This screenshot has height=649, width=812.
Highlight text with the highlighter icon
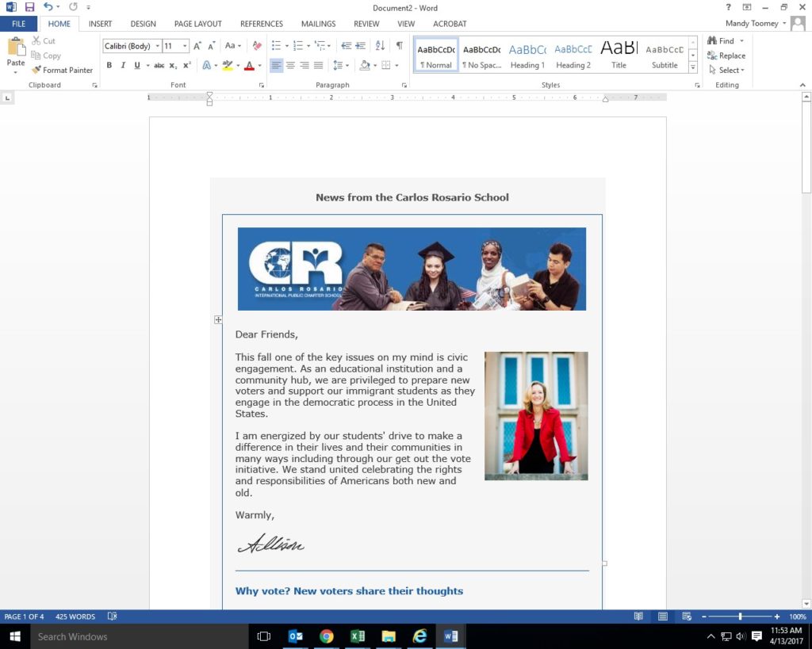[227, 65]
